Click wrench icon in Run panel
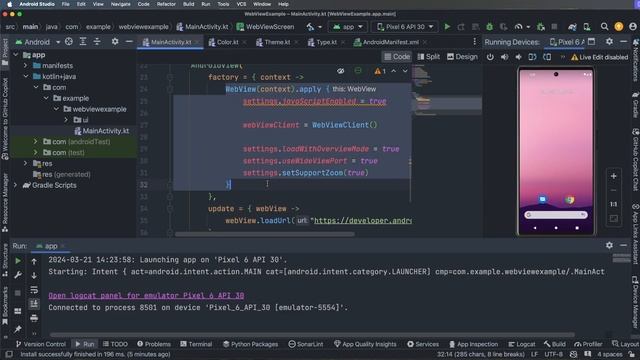This screenshot has width=640, height=360. (18, 276)
